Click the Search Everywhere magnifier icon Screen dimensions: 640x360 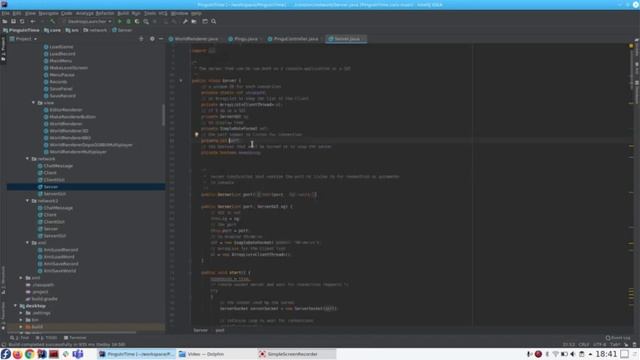[213, 21]
